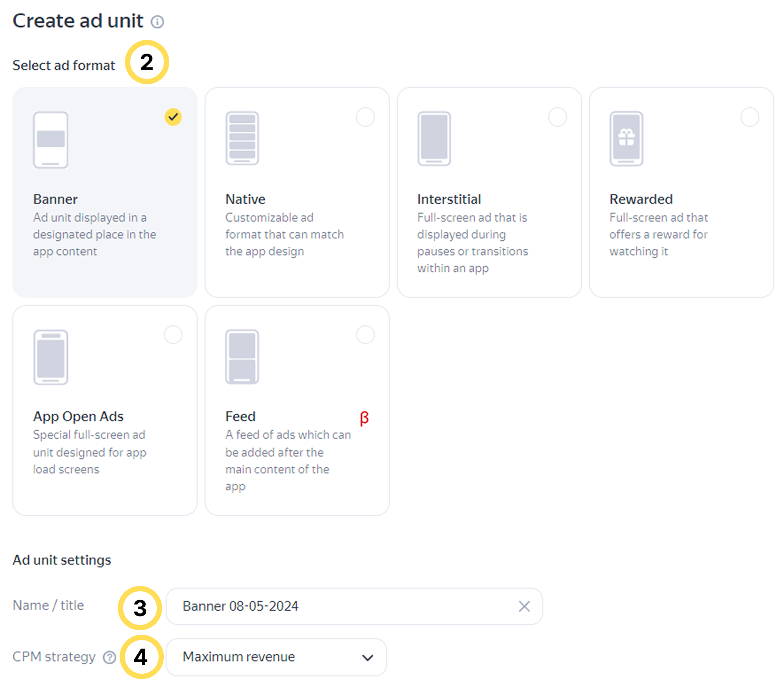This screenshot has height=687, width=784.
Task: Select the Native radio button
Action: pyautogui.click(x=365, y=117)
